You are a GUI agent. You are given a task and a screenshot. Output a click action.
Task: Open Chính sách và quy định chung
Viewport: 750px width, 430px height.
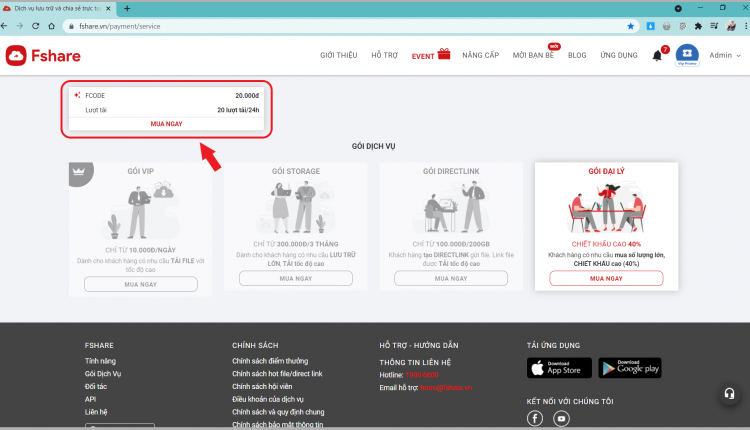tap(278, 412)
